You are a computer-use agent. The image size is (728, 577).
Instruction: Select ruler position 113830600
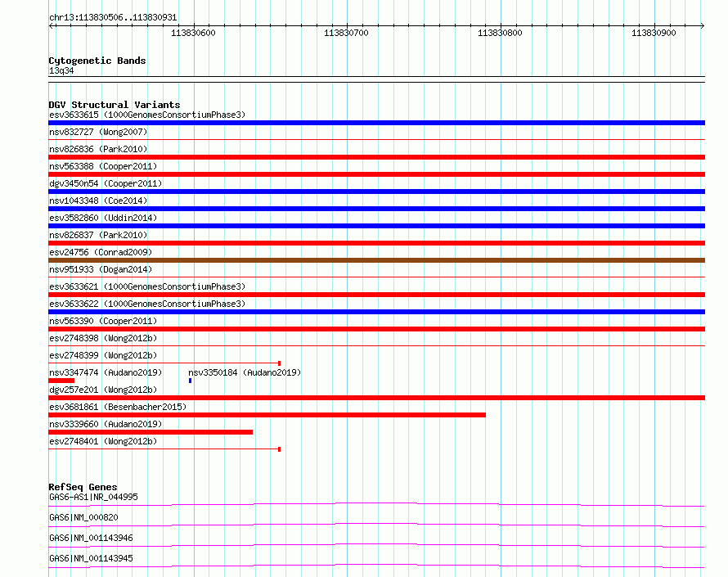193,33
